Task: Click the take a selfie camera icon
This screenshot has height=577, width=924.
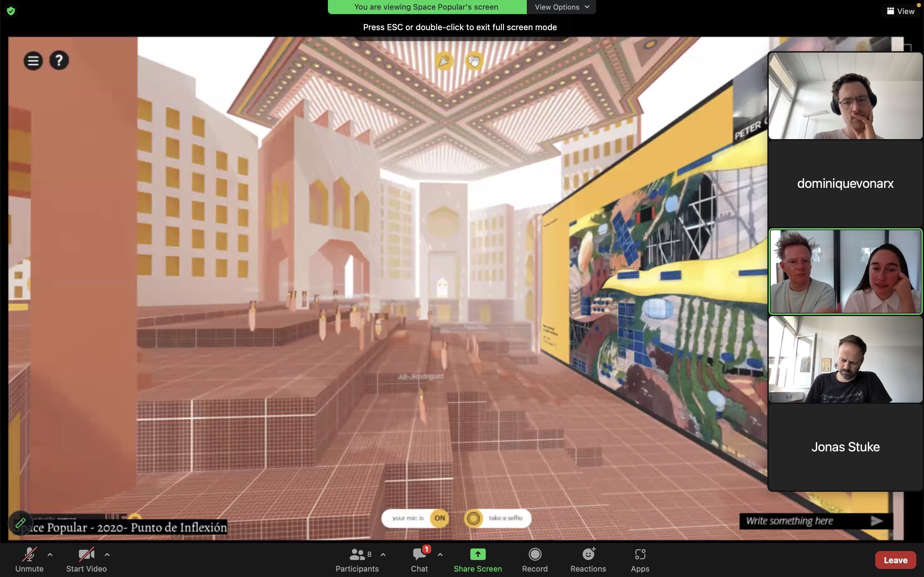Action: point(474,518)
